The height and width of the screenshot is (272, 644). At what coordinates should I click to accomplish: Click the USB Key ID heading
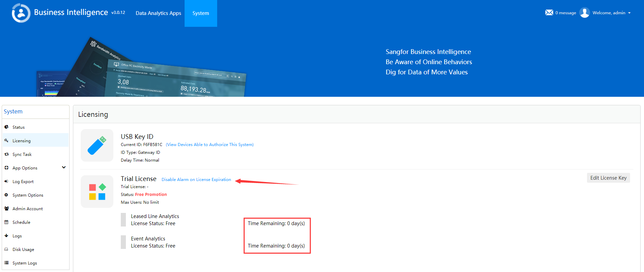(137, 137)
